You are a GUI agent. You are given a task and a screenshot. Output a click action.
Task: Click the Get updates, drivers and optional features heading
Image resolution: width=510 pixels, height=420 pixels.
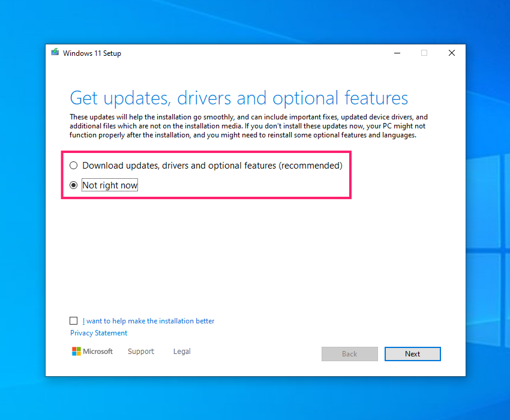[239, 98]
